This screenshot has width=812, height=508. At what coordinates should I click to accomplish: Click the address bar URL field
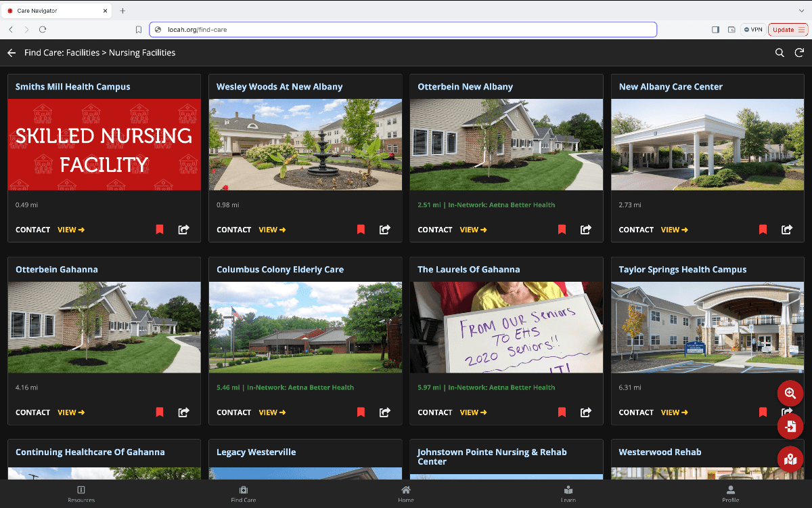pos(403,30)
